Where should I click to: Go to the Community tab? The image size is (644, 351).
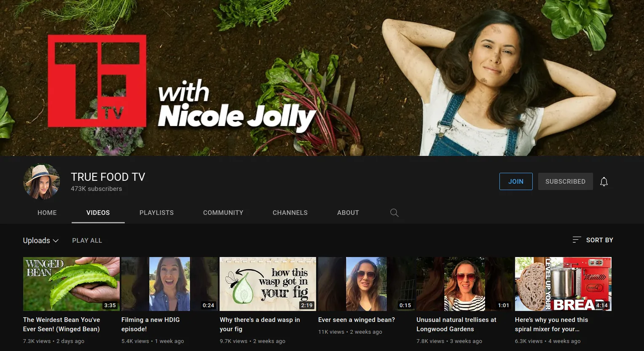(x=223, y=213)
